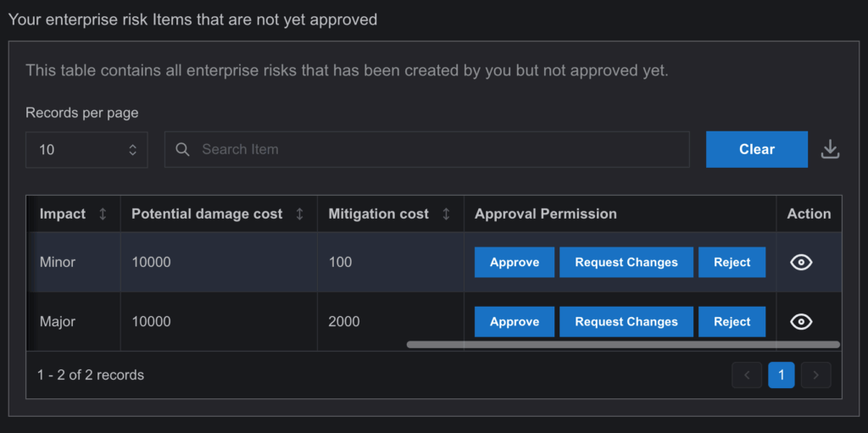View details of the Major impact risk

[x=801, y=322]
